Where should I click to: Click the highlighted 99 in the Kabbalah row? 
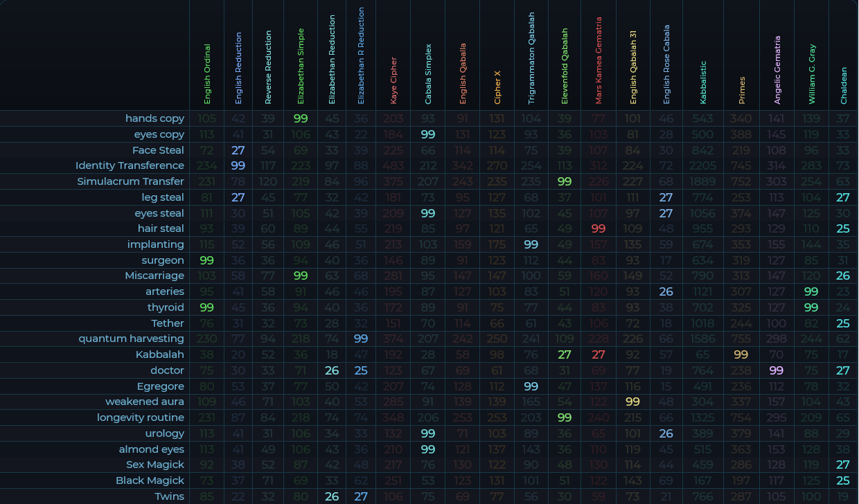tap(741, 354)
